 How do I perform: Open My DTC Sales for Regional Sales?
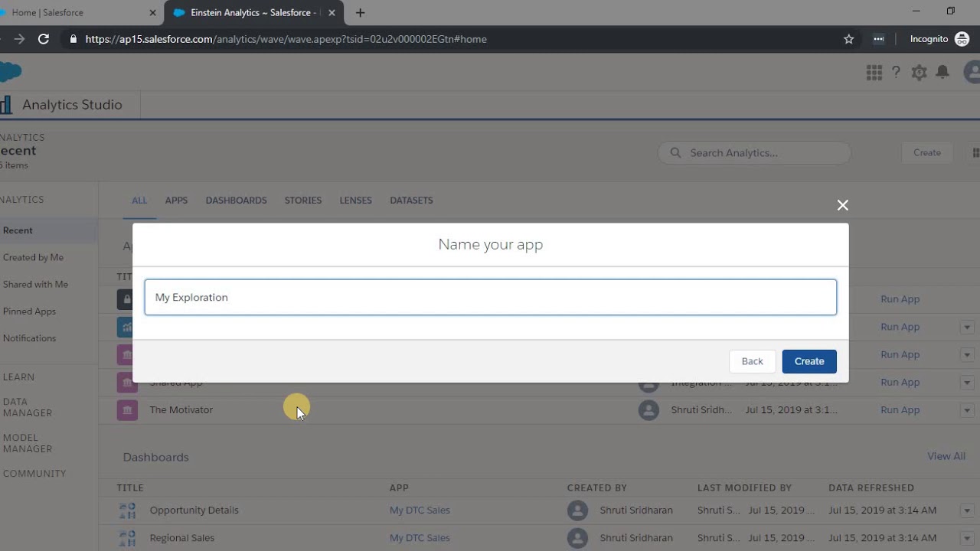pyautogui.click(x=420, y=538)
